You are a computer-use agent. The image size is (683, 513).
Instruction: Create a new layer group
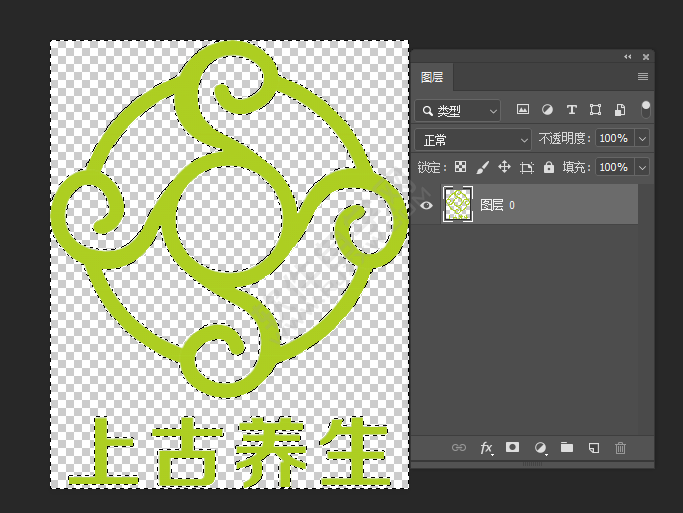pyautogui.click(x=567, y=447)
